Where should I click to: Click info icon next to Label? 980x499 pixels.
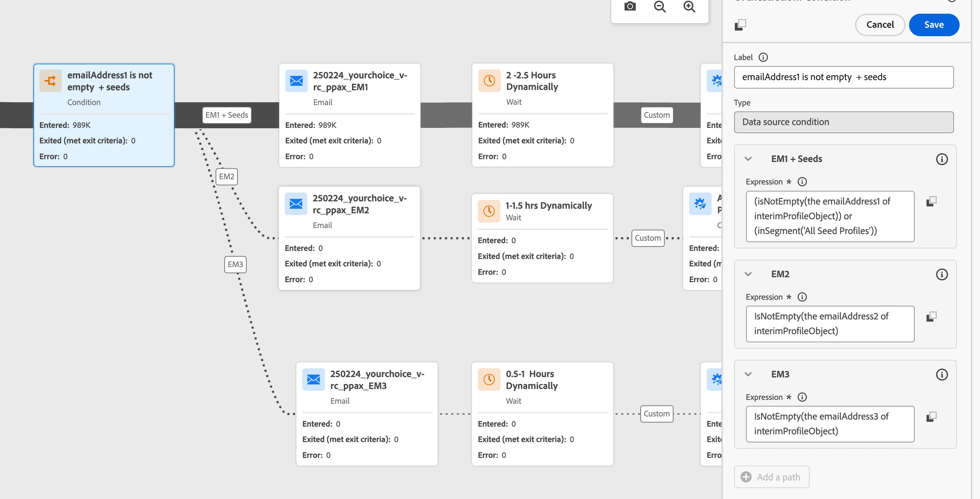pos(763,57)
